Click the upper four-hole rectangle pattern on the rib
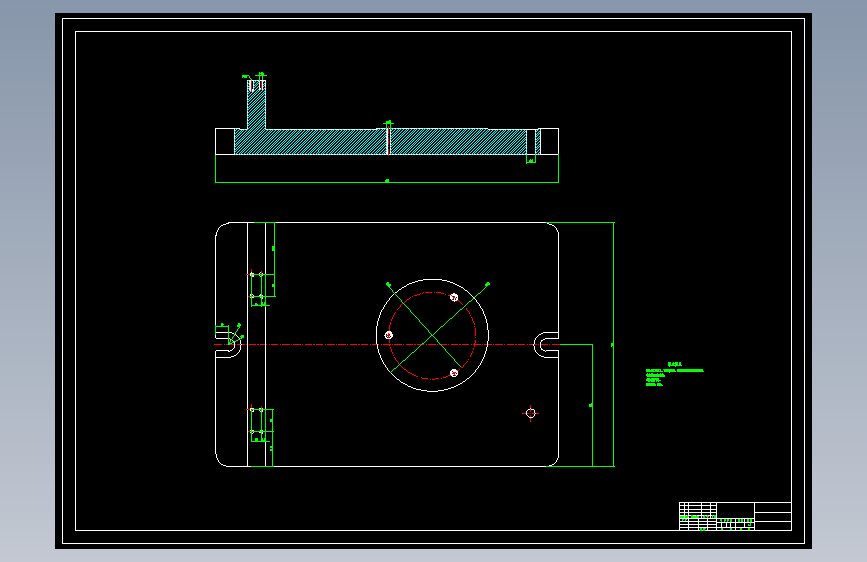The width and height of the screenshot is (867, 562). point(257,285)
